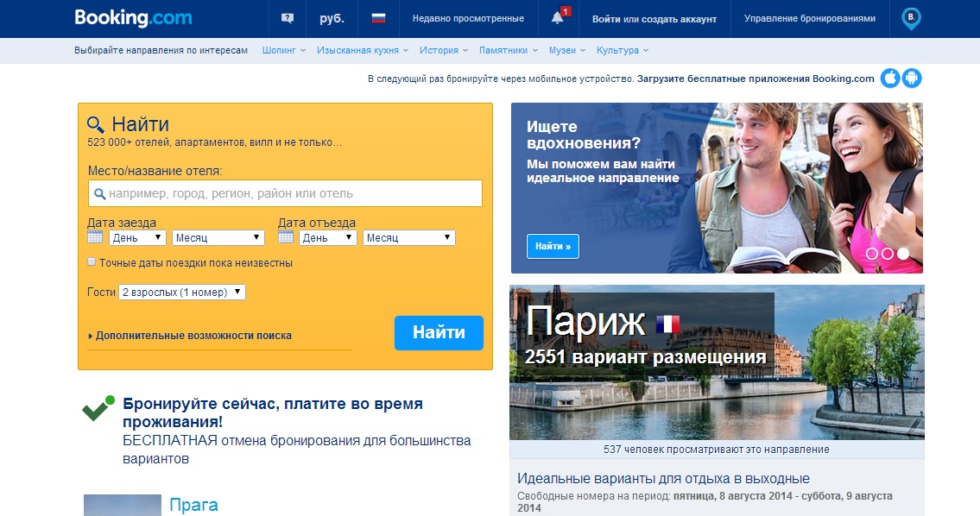Image resolution: width=980 pixels, height=516 pixels.
Task: Click "Идеальные варианты для отдыха в выходные"
Action: click(x=663, y=479)
